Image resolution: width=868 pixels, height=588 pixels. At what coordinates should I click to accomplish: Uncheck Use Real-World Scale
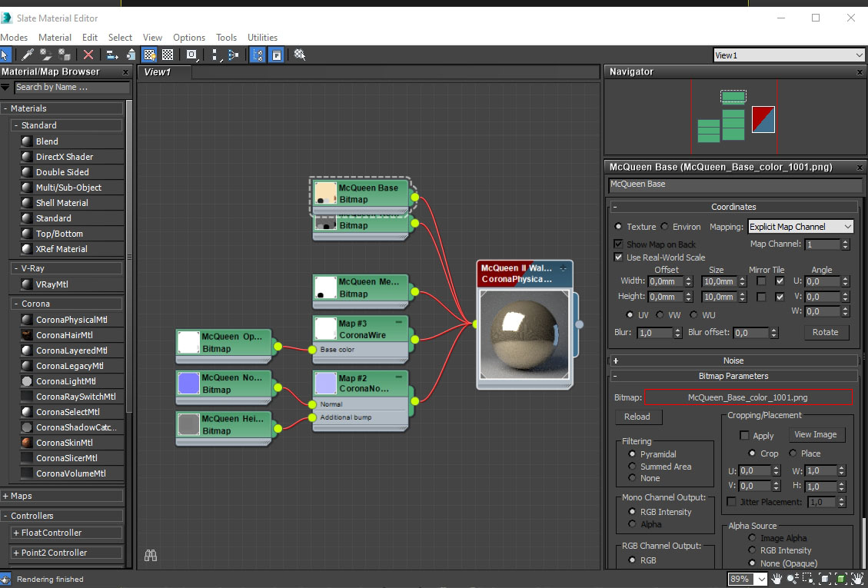pos(619,257)
